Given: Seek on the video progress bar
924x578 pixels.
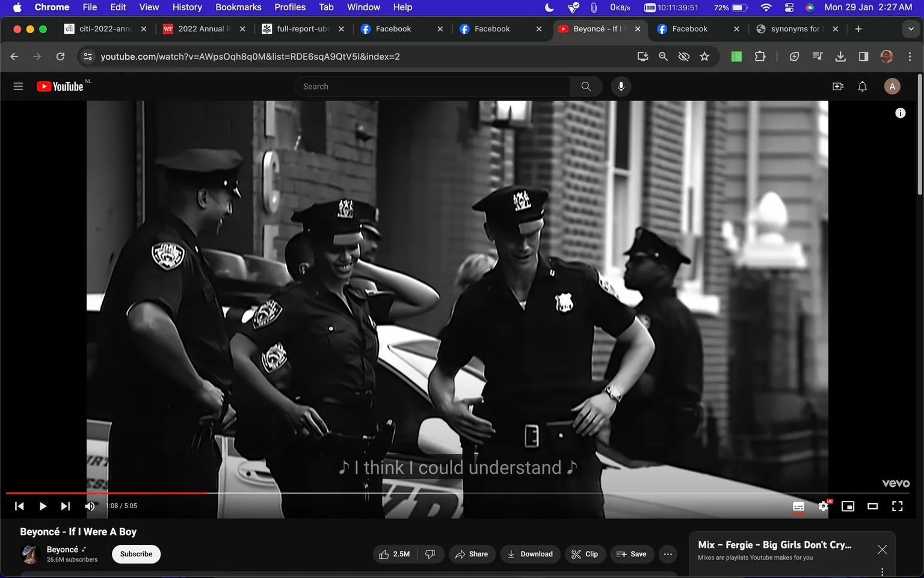Looking at the screenshot, I should (461, 493).
